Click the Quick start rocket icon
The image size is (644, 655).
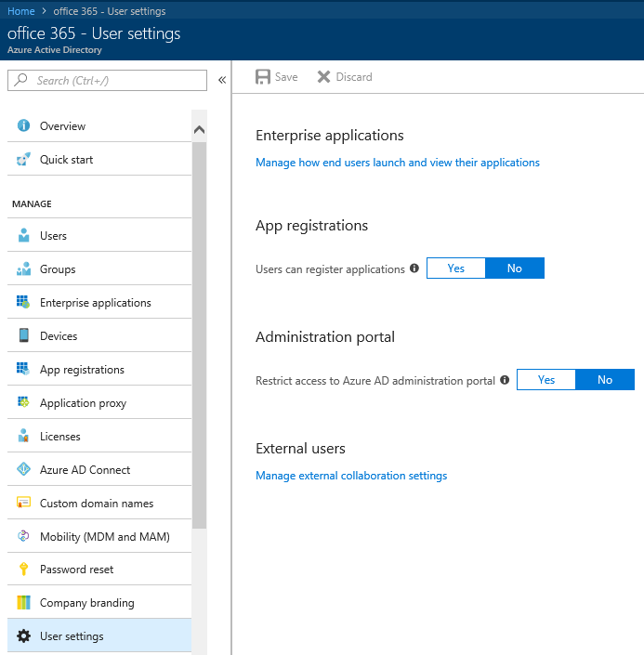click(x=23, y=159)
